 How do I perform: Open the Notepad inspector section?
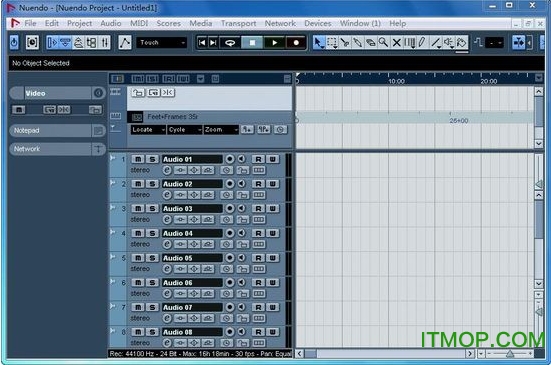[x=51, y=130]
